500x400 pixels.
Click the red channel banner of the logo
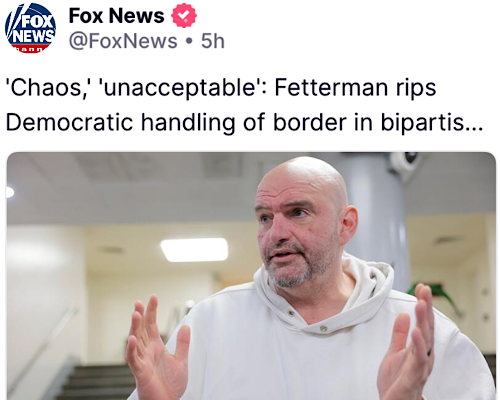(31, 49)
